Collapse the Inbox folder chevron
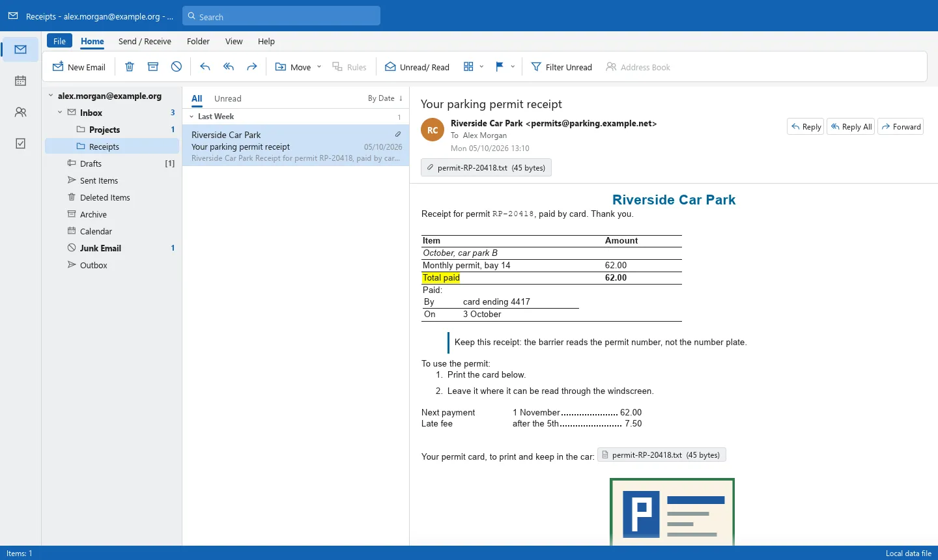 point(60,113)
